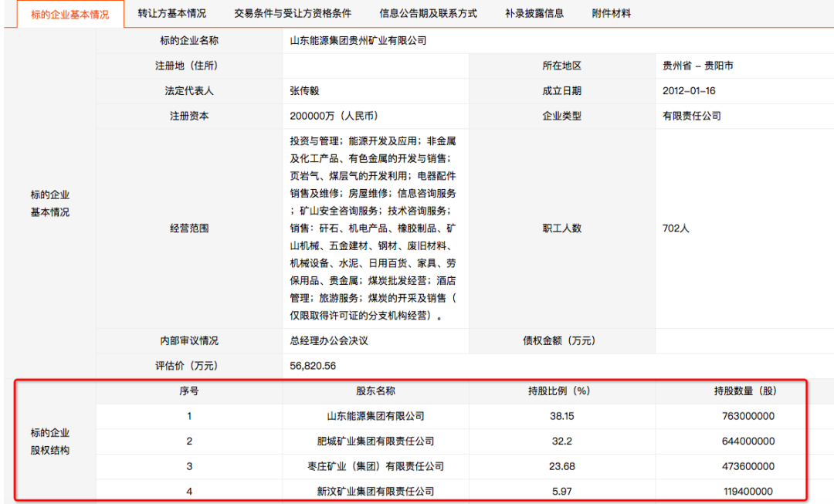Click share count 763000000
This screenshot has height=504, width=834.
pyautogui.click(x=748, y=416)
